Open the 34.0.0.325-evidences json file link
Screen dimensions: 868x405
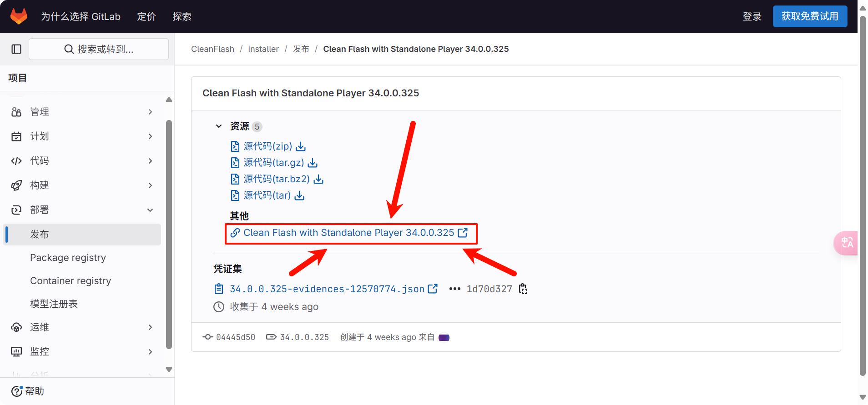click(327, 289)
